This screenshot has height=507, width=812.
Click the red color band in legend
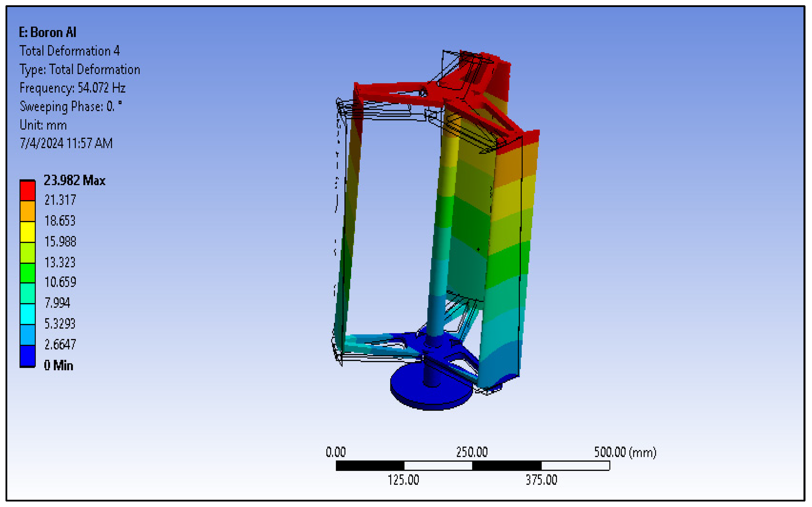(28, 191)
